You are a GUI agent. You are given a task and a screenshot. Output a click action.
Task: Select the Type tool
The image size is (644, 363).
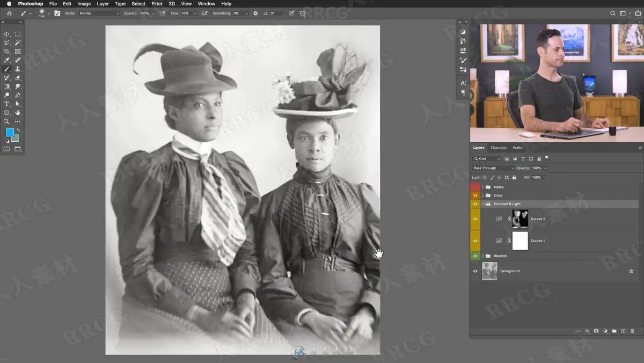(x=7, y=104)
